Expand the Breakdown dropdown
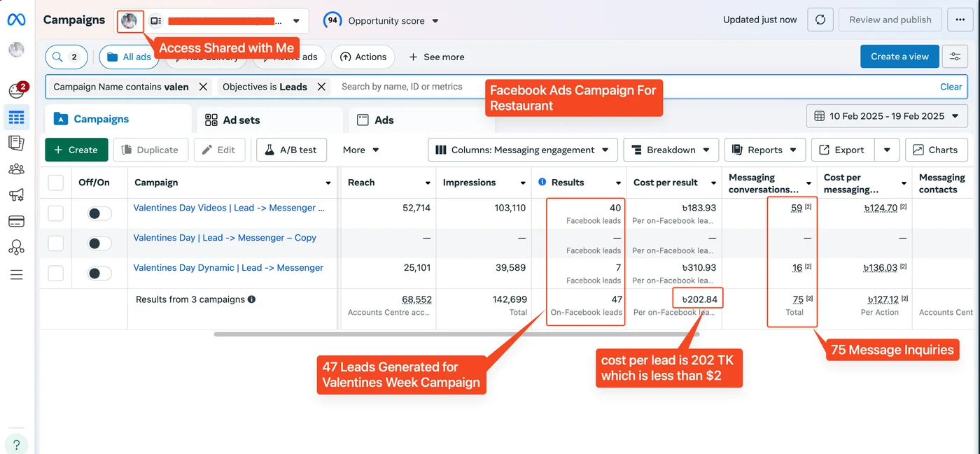The width and height of the screenshot is (980, 454). [670, 149]
